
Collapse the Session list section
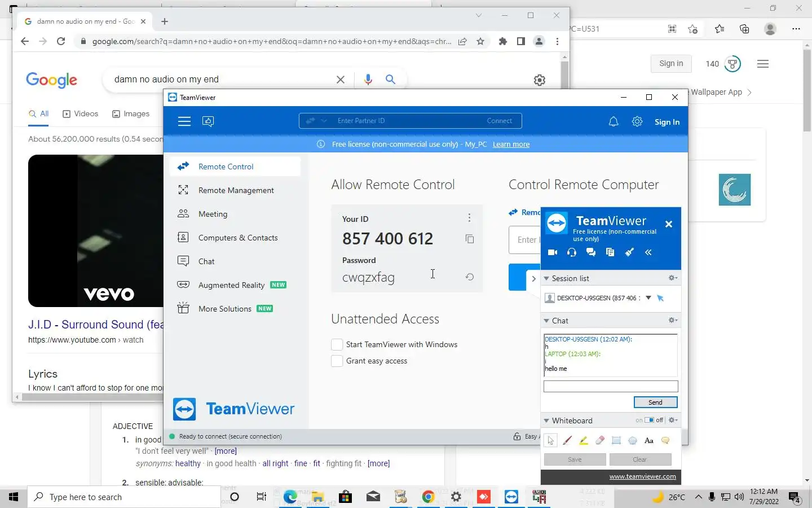click(546, 278)
